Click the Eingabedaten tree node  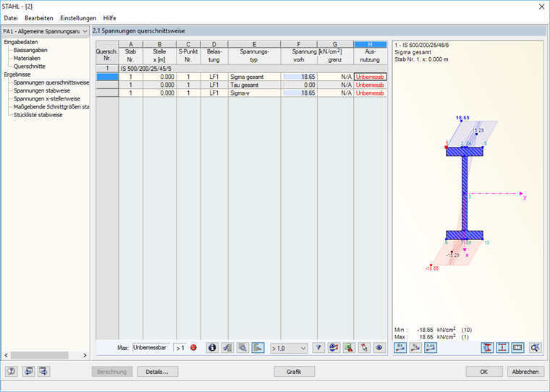click(21, 42)
